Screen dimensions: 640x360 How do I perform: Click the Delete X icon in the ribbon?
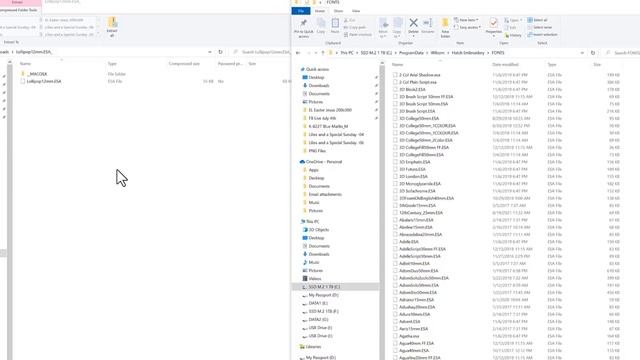click(413, 23)
